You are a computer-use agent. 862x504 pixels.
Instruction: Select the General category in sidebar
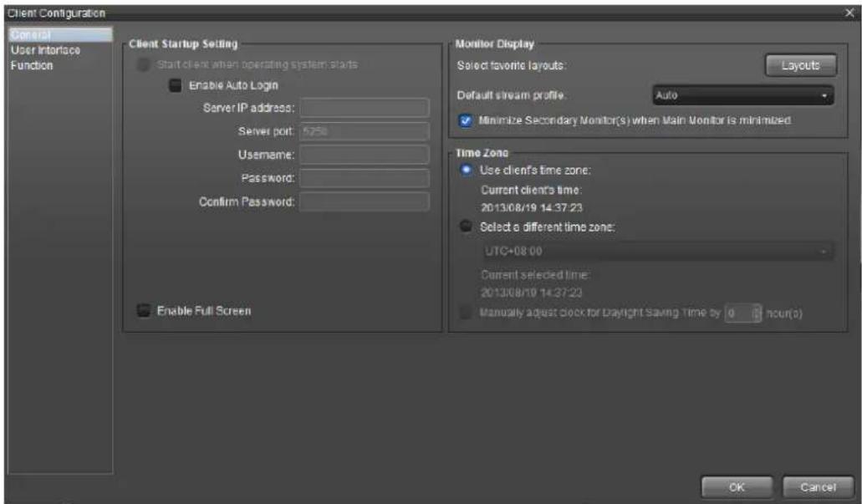(60, 34)
